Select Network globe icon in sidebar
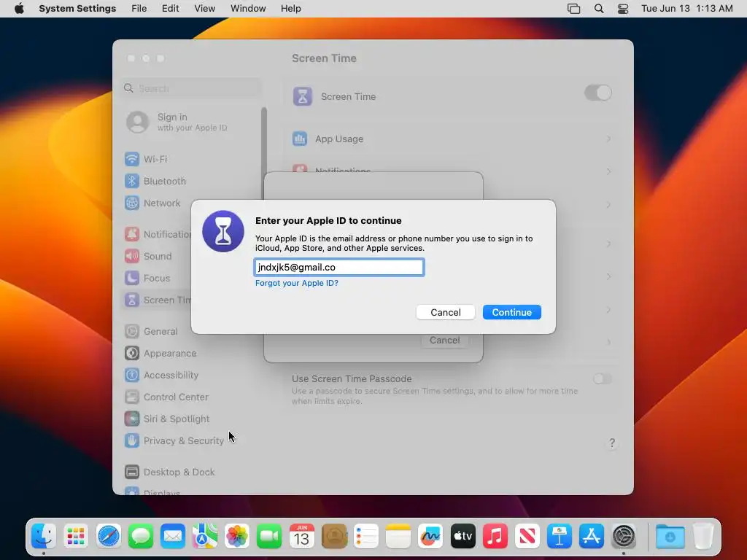This screenshot has height=560, width=747. (x=132, y=203)
